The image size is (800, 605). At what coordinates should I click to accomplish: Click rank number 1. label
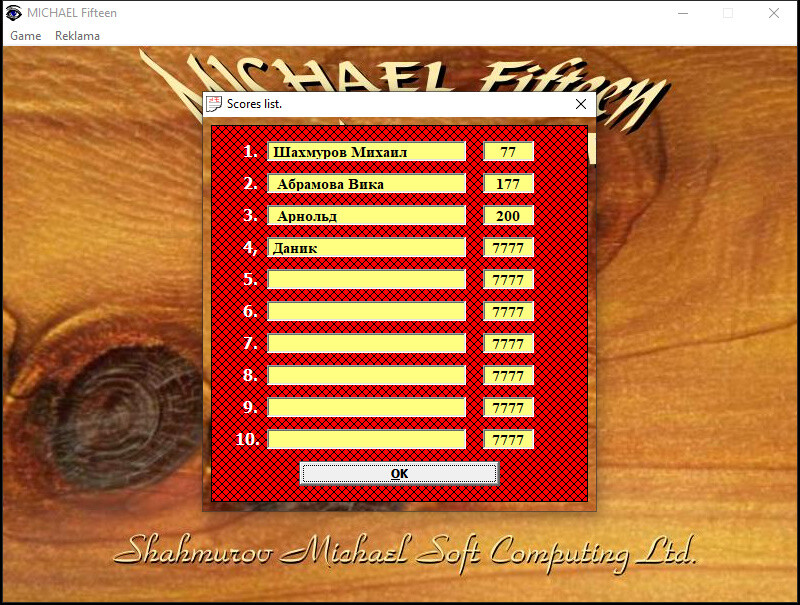[250, 151]
